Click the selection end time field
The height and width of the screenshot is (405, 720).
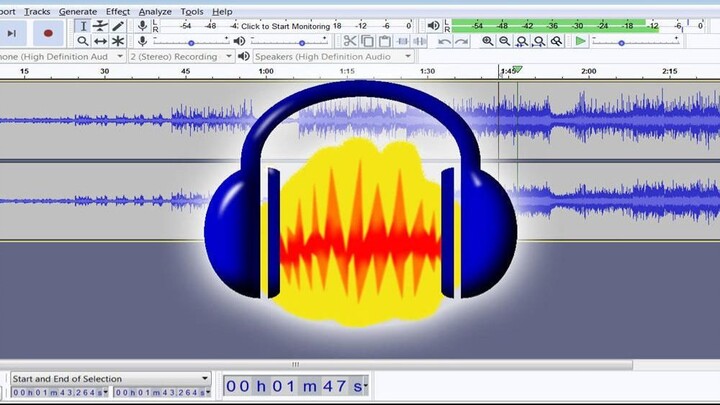pos(159,392)
